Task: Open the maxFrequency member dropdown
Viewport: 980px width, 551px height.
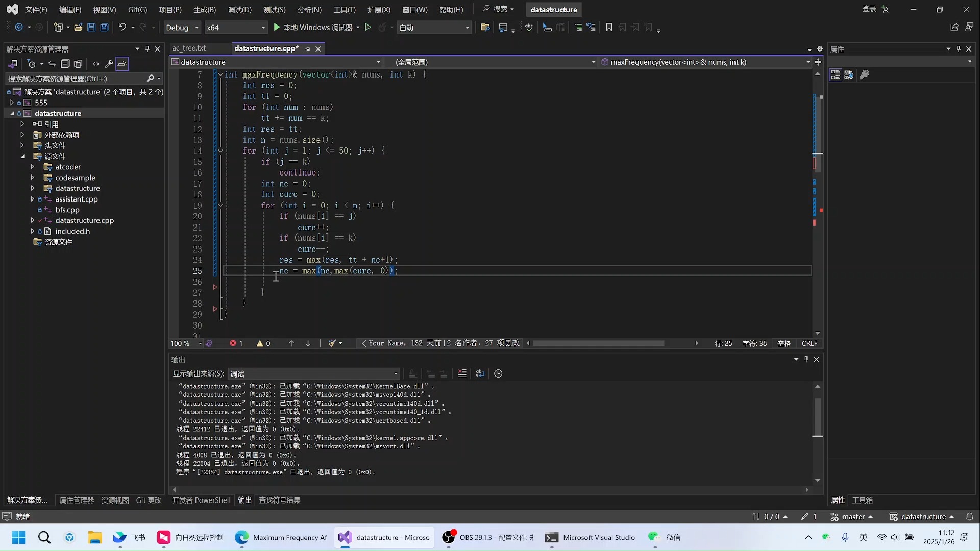Action: 706,62
